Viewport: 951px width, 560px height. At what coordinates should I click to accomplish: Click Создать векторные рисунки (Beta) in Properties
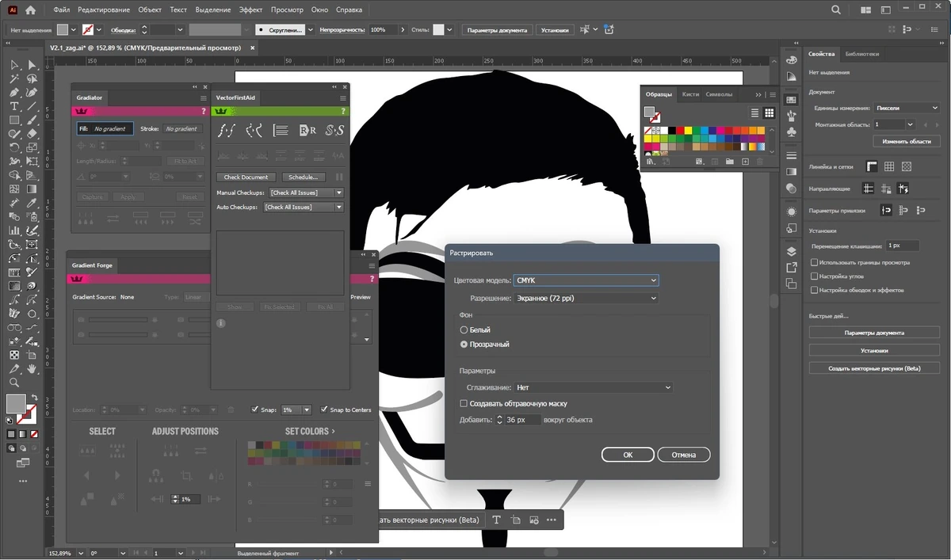(x=874, y=368)
